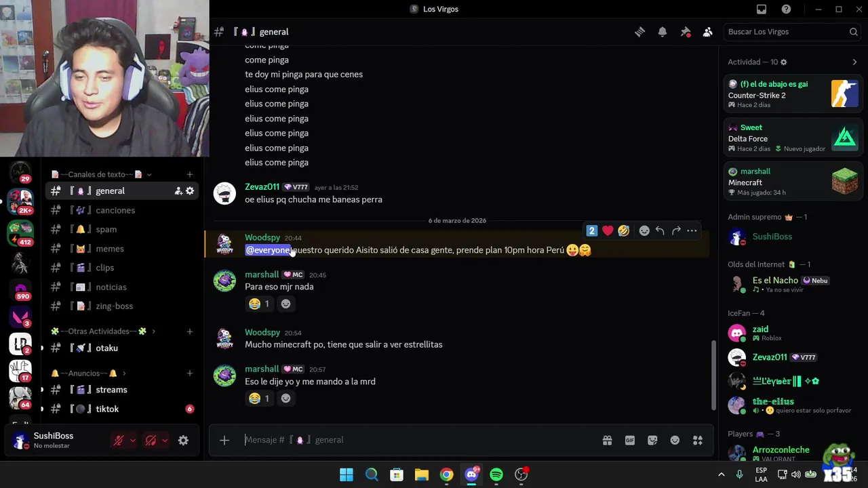Reply to Woodspy's everyone message
The height and width of the screenshot is (488, 868).
(x=660, y=230)
